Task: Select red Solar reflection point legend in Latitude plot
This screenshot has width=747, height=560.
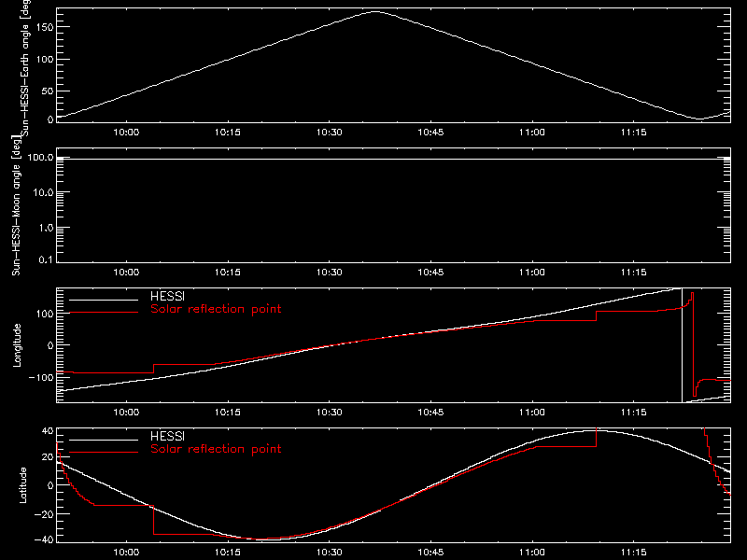Action: pos(216,449)
